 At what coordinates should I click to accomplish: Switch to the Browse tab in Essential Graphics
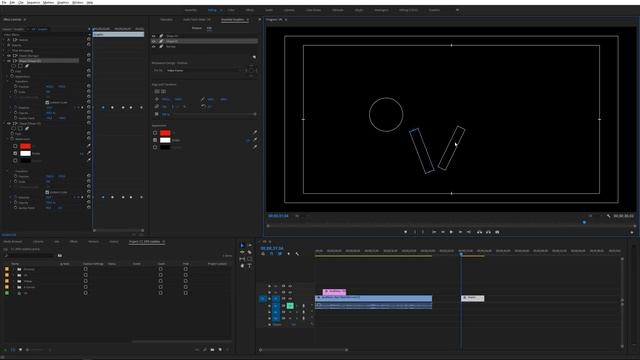pyautogui.click(x=196, y=28)
